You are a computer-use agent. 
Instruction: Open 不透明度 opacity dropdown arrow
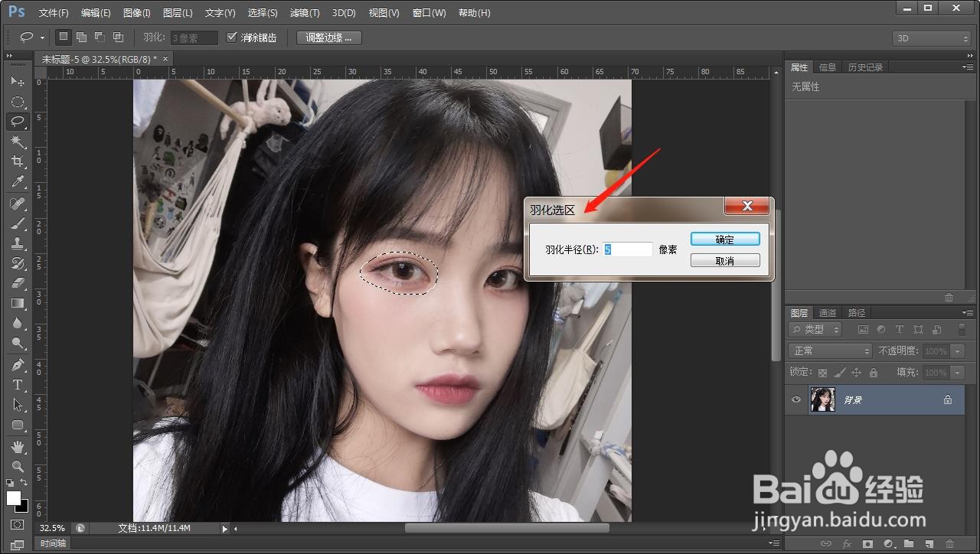click(958, 351)
